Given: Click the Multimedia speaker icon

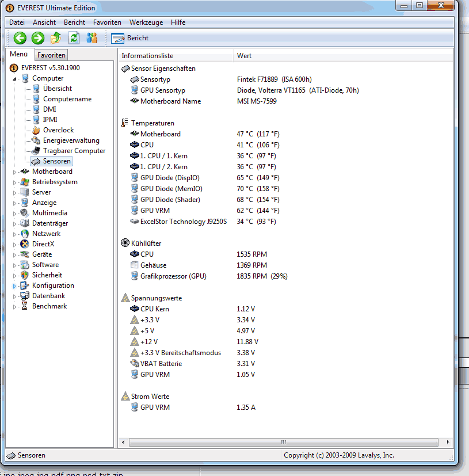Looking at the screenshot, I should 25,213.
